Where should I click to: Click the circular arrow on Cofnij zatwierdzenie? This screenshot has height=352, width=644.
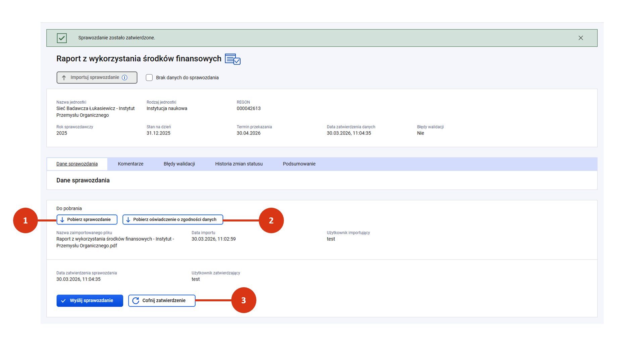[x=136, y=301]
